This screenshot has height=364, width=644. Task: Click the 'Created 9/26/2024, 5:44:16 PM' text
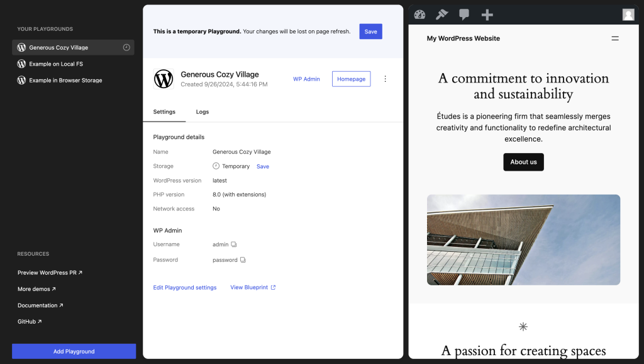(224, 84)
